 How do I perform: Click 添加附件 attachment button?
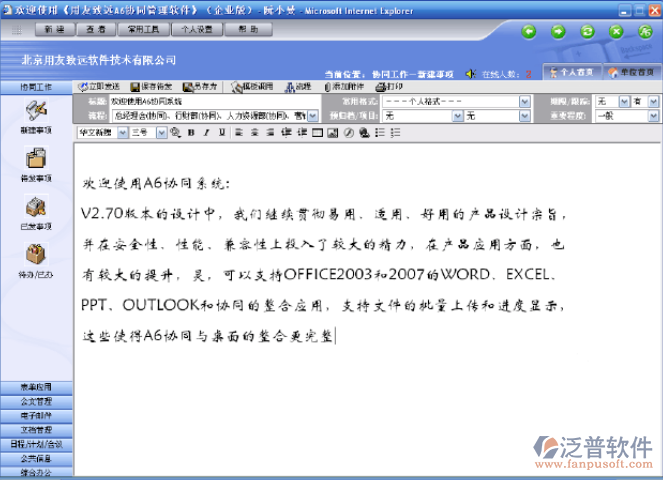344,87
